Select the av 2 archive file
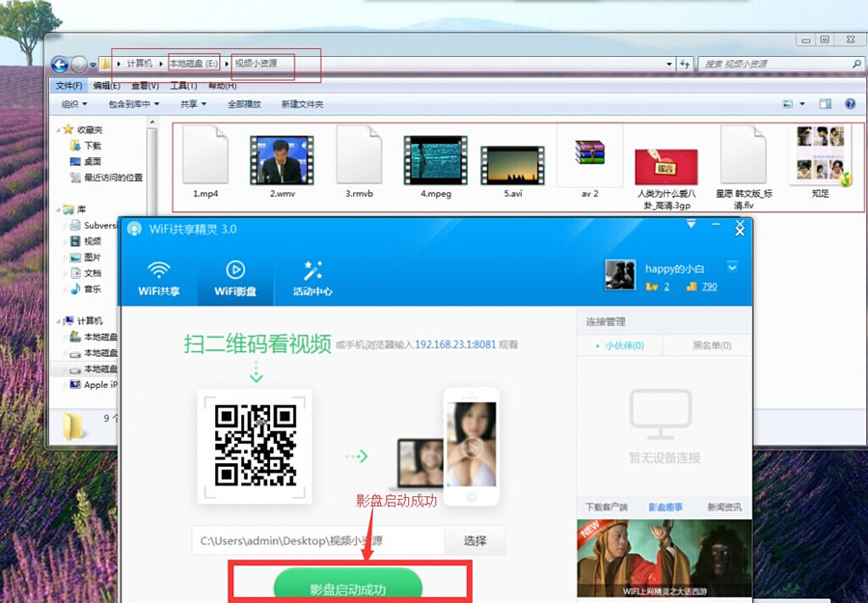The image size is (868, 603). coord(590,162)
